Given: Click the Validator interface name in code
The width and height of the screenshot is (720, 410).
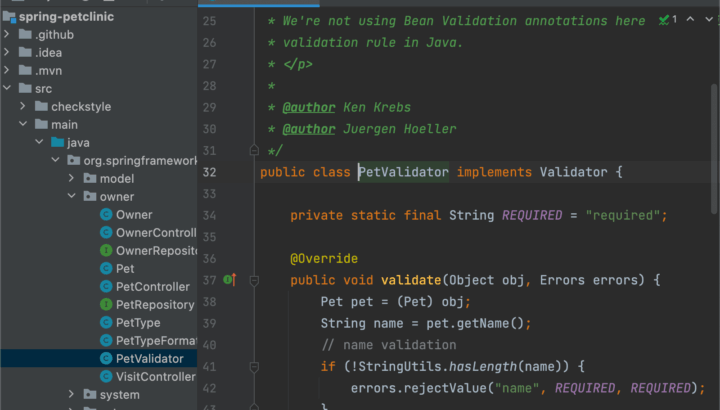Looking at the screenshot, I should tap(574, 172).
